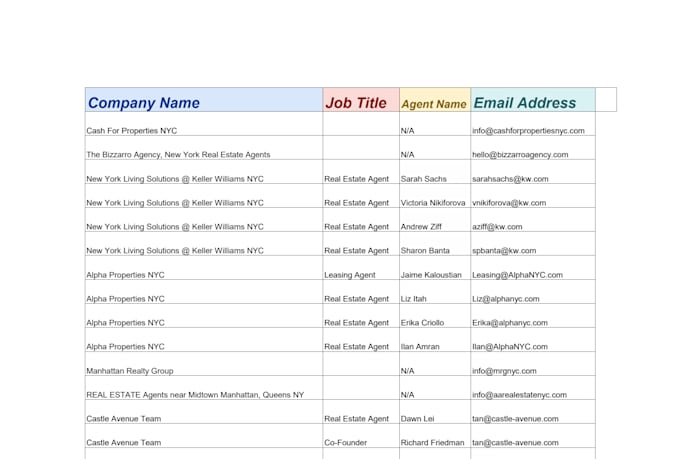The width and height of the screenshot is (680, 459).
Task: Select The Bizzarro Agency company cell
Action: coord(204,148)
